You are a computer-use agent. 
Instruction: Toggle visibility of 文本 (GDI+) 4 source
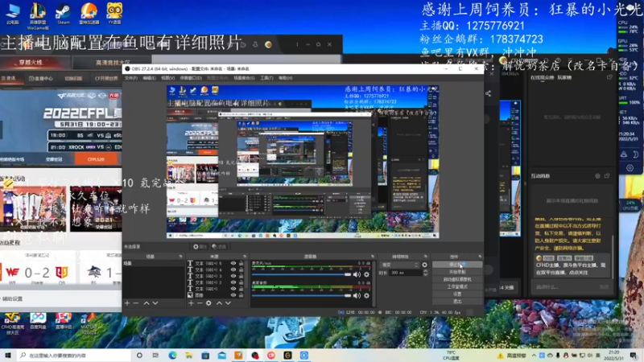point(233,269)
